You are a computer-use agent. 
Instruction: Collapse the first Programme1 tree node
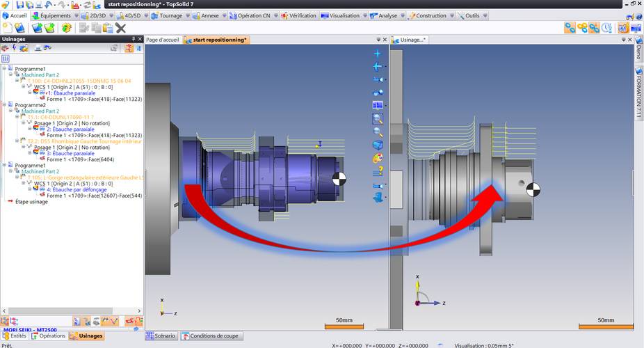[4, 69]
